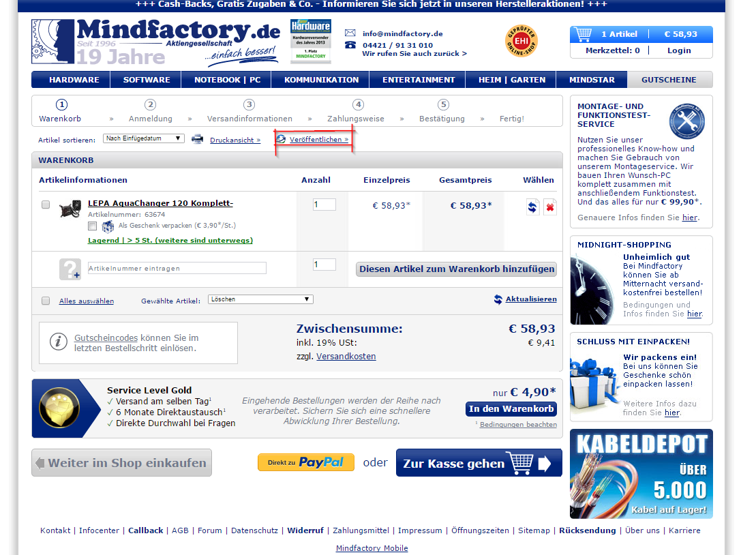Open the EHI Geprüfter Online-Shop seal
This screenshot has height=555, width=756.
tap(521, 41)
